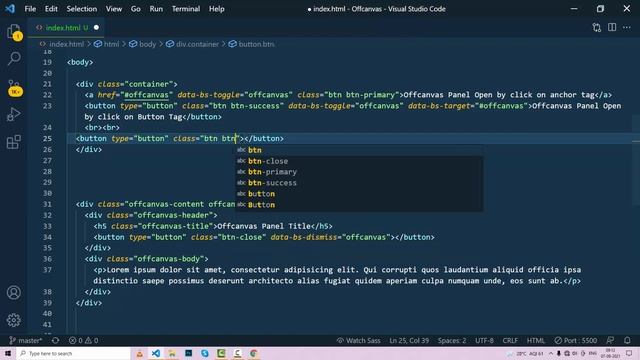Open errors and warnings count in status bar
This screenshot has height=360, width=640.
click(x=83, y=340)
